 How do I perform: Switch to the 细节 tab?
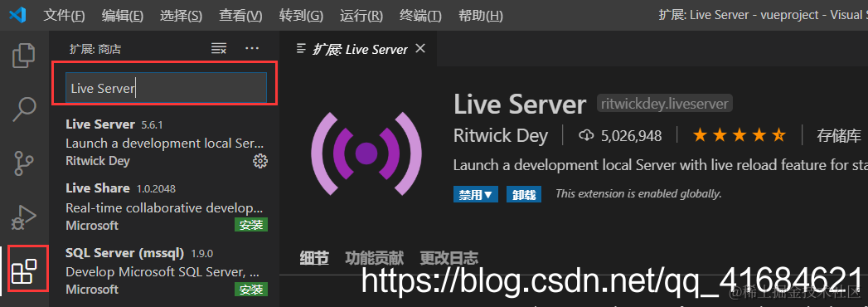click(x=314, y=258)
